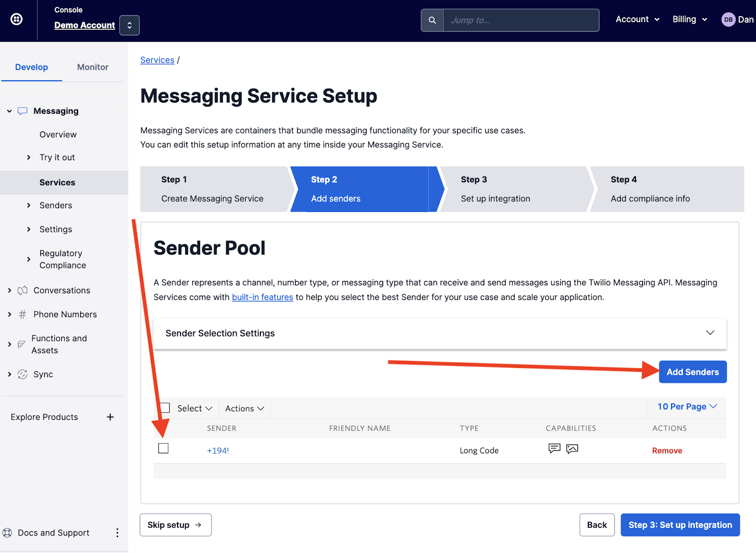The width and height of the screenshot is (756, 553).
Task: Click the Sync icon in sidebar
Action: coord(22,374)
